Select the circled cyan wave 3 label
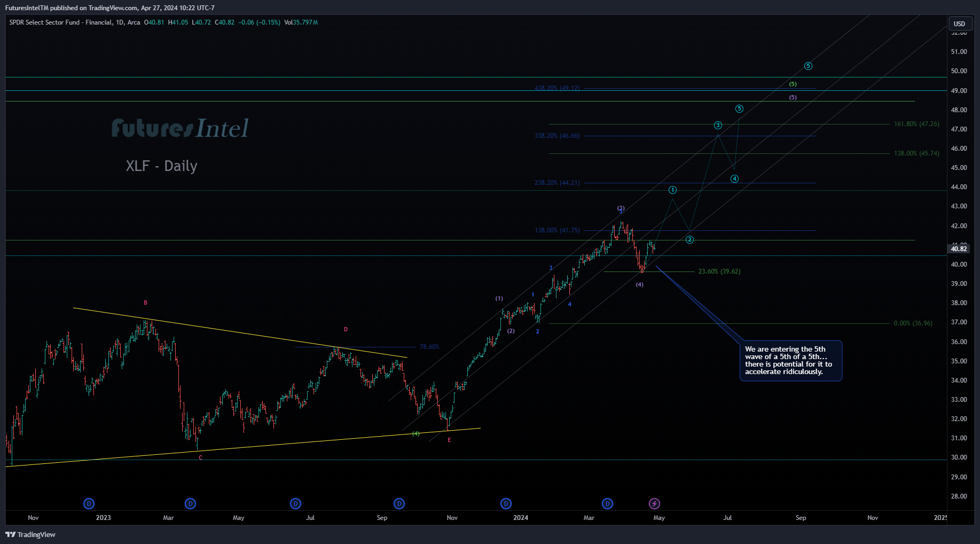Viewport: 980px width, 544px height. [x=718, y=125]
